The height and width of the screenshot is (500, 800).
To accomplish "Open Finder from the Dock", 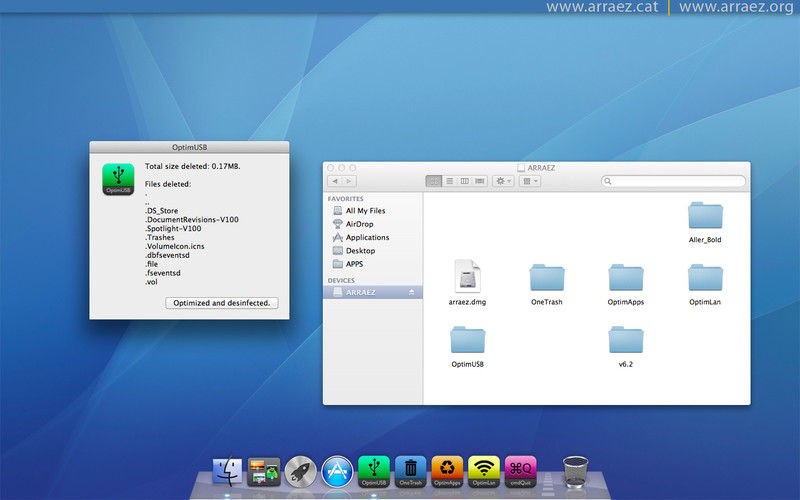I will (227, 471).
